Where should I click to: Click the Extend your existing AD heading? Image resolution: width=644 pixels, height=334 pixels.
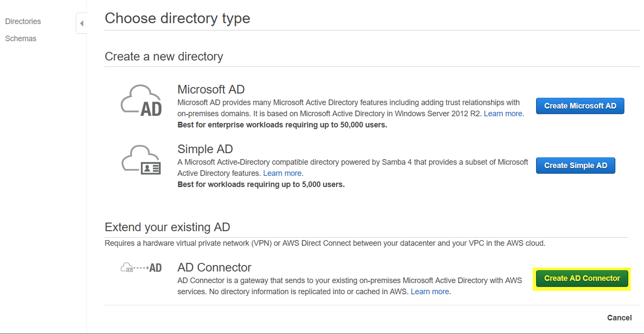[167, 227]
